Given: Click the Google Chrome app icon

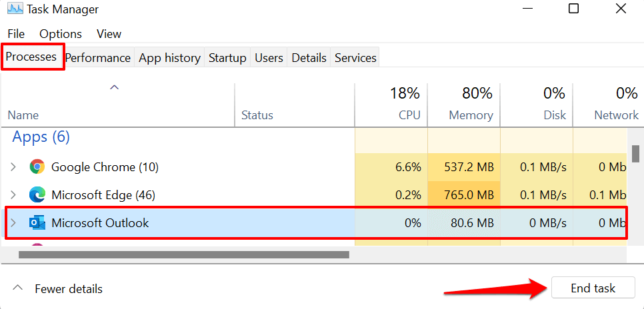Looking at the screenshot, I should 37,166.
